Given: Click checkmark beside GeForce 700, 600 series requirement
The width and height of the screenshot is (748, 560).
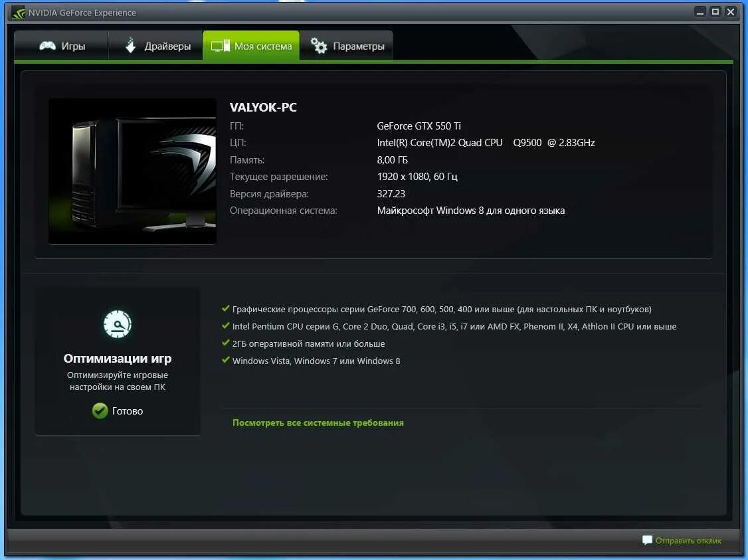Looking at the screenshot, I should 226,309.
